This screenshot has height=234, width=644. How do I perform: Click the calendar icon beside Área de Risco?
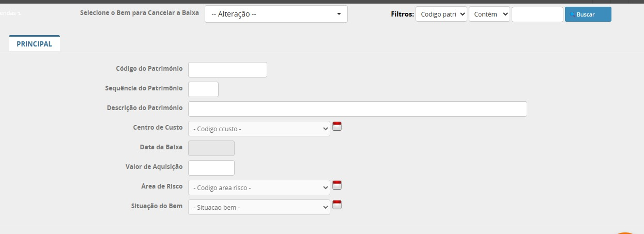(337, 185)
